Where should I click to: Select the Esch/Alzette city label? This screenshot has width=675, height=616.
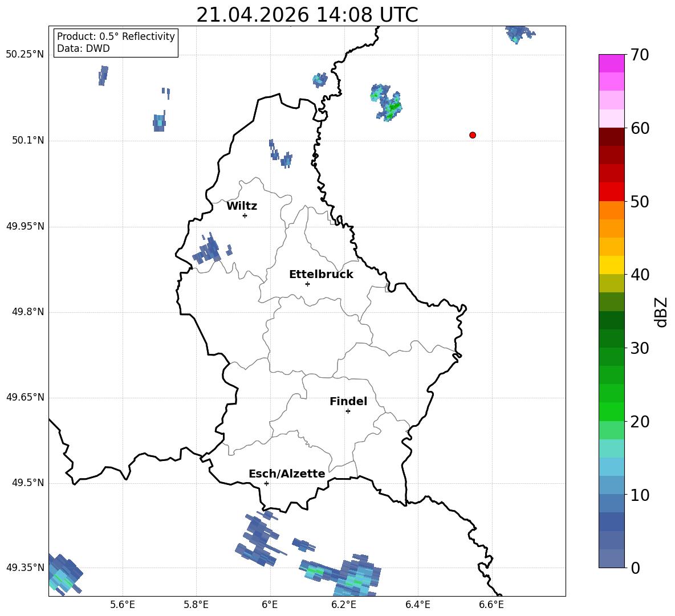tap(287, 474)
